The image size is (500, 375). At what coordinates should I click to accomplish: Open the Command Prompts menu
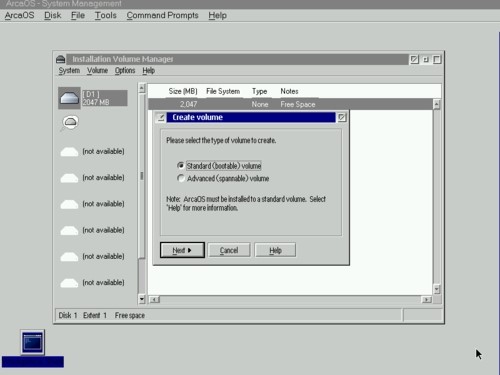162,15
